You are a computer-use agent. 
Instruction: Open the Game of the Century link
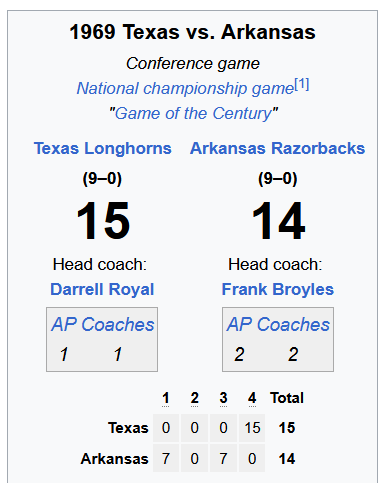(x=193, y=113)
